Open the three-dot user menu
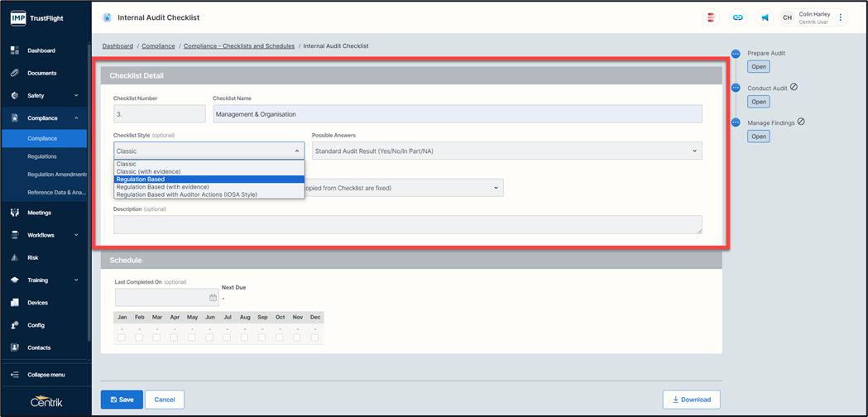Image resolution: width=868 pixels, height=417 pixels. tap(841, 17)
